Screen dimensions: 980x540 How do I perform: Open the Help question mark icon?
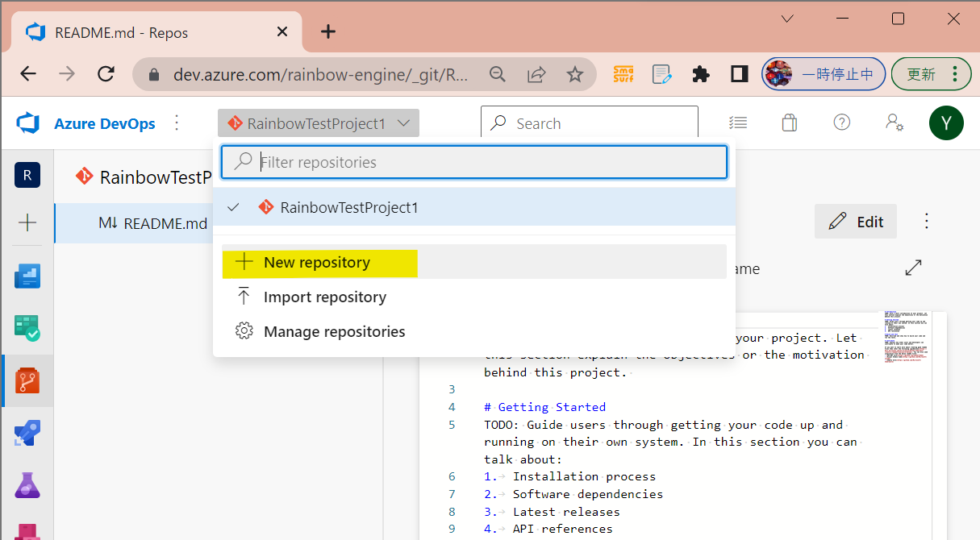842,123
